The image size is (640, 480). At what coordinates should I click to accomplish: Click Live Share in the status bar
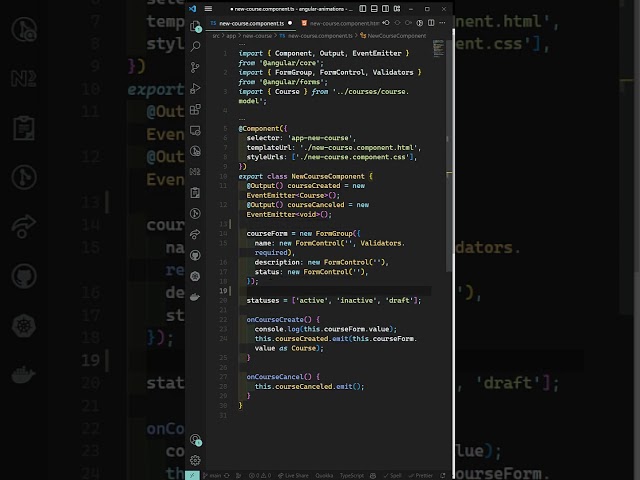click(293, 476)
